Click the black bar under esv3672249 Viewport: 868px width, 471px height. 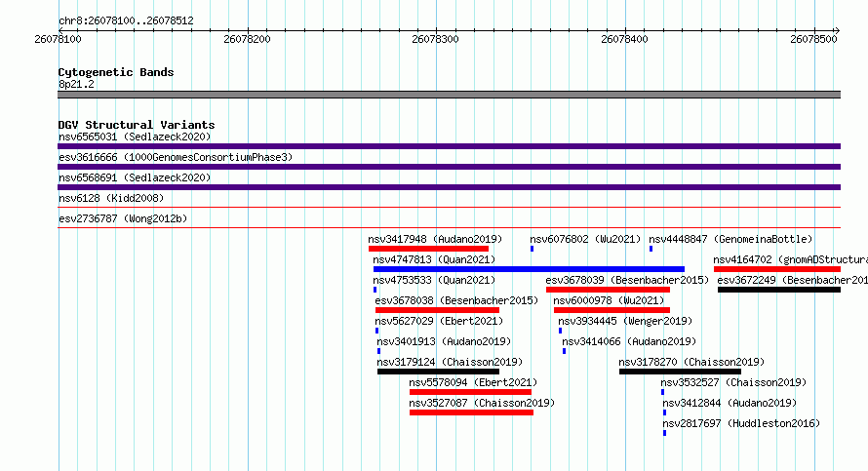[x=779, y=290]
